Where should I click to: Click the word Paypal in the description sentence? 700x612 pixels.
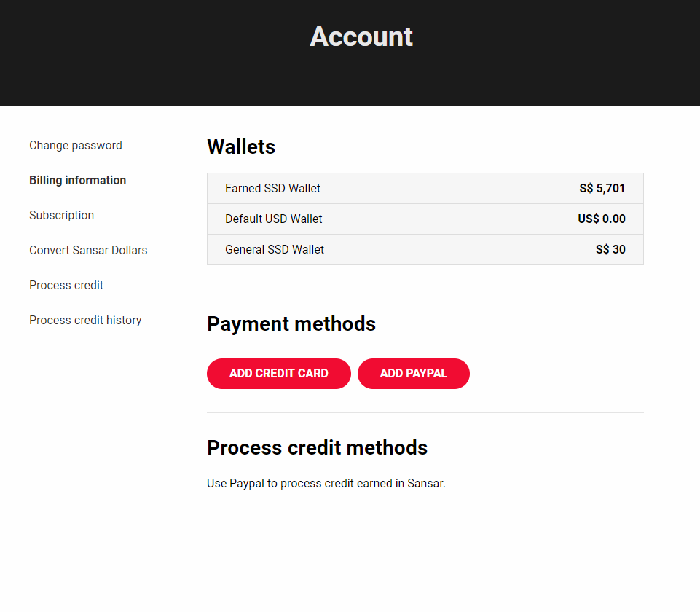pos(247,484)
